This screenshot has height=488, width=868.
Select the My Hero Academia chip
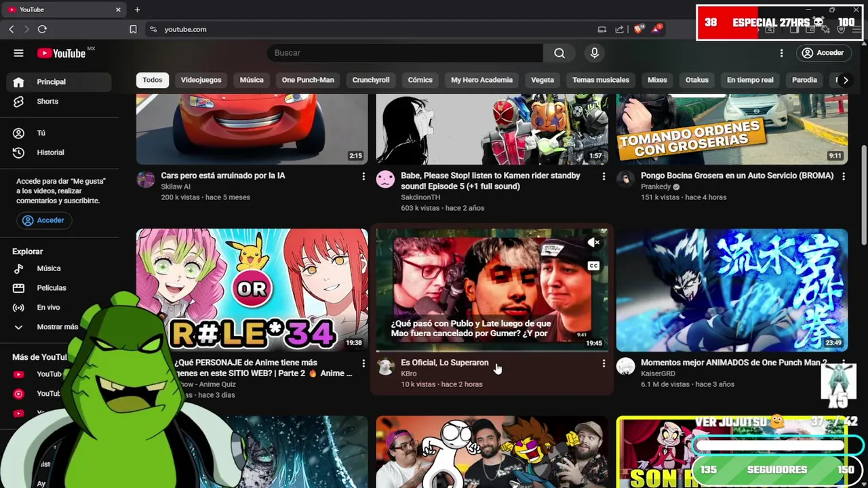(481, 80)
